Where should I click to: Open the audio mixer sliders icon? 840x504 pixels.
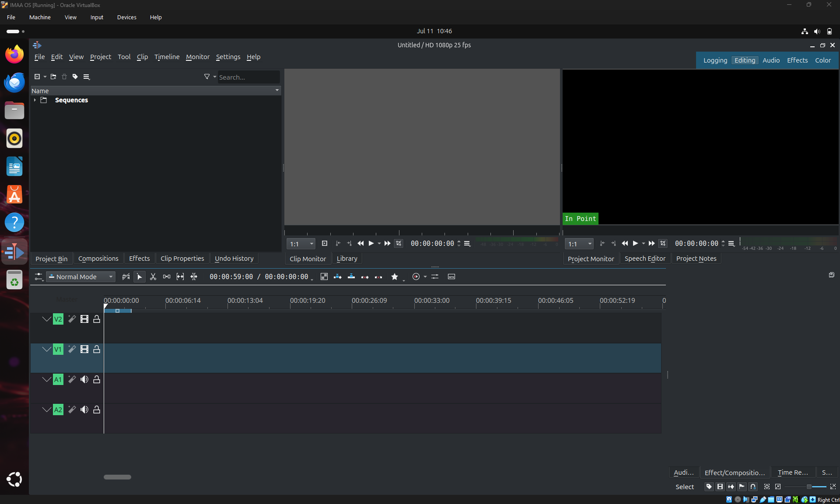tap(435, 276)
